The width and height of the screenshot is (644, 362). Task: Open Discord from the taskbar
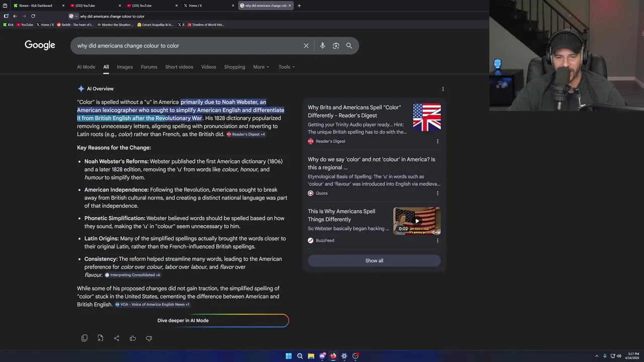322,356
